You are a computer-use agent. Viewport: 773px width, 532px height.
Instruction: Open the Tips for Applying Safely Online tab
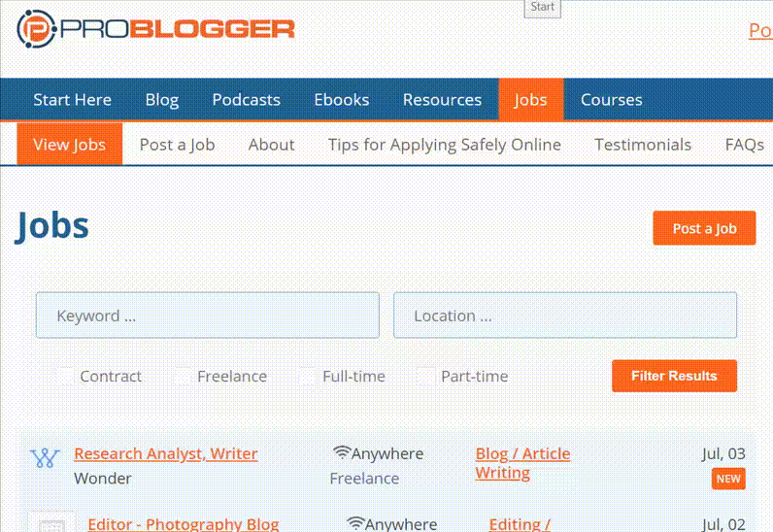pos(444,145)
